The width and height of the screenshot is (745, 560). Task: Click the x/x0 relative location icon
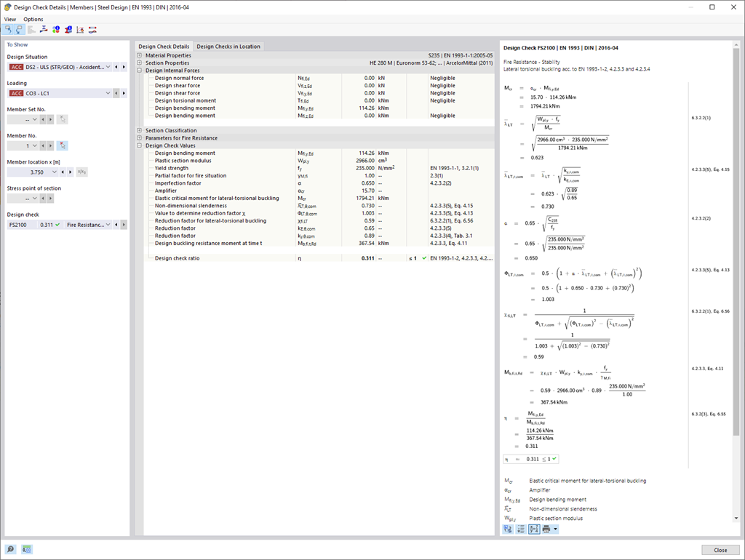[81, 172]
